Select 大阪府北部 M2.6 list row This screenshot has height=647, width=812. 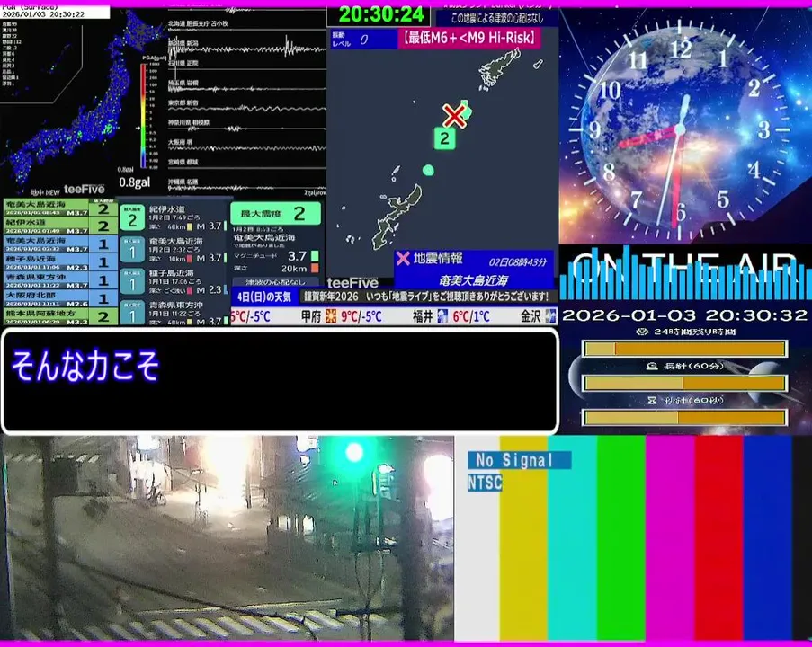60,298
